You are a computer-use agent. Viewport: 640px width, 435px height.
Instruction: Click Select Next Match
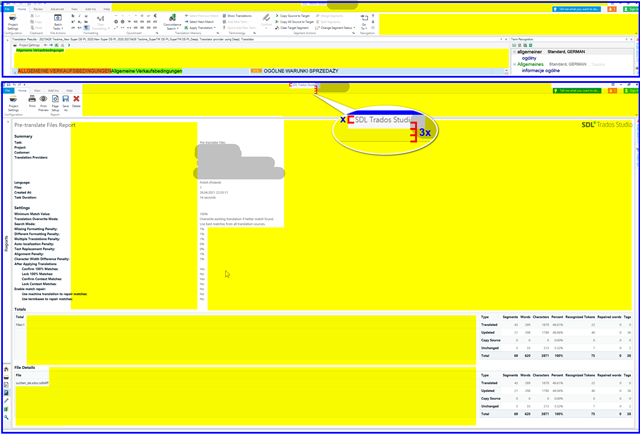[x=199, y=22]
